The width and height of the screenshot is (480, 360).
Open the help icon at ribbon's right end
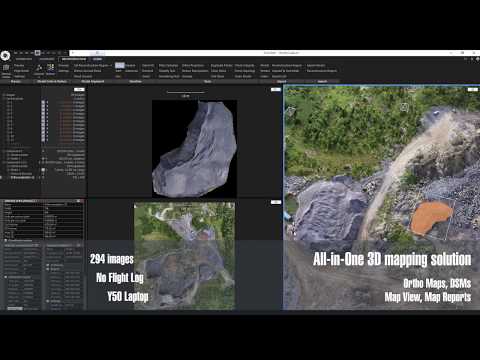tap(478, 59)
